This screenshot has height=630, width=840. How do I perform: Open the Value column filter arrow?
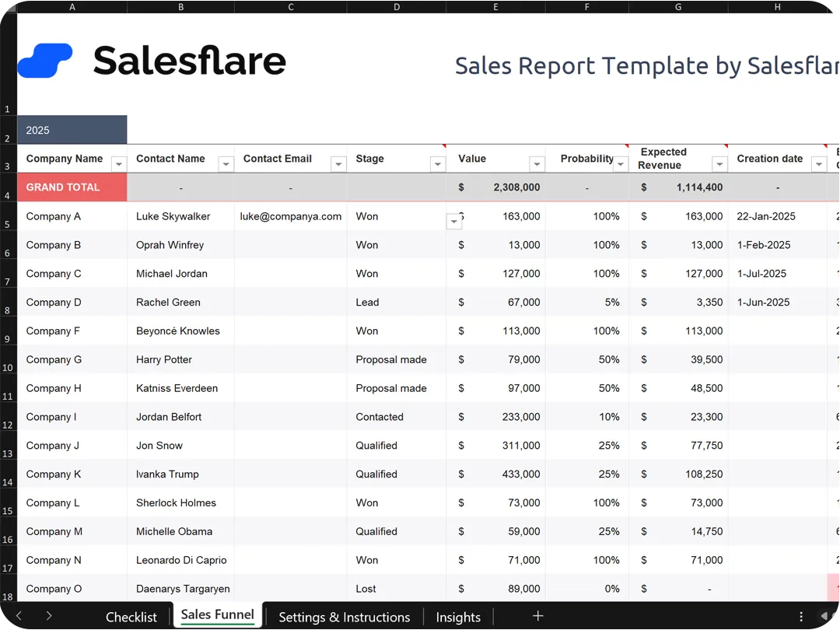pos(537,164)
